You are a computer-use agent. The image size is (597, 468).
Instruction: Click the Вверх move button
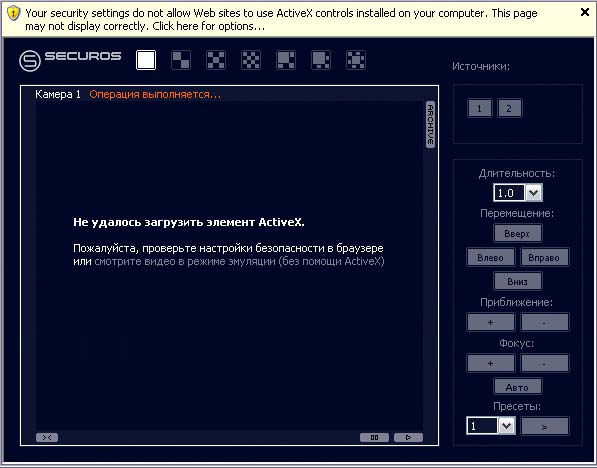517,233
